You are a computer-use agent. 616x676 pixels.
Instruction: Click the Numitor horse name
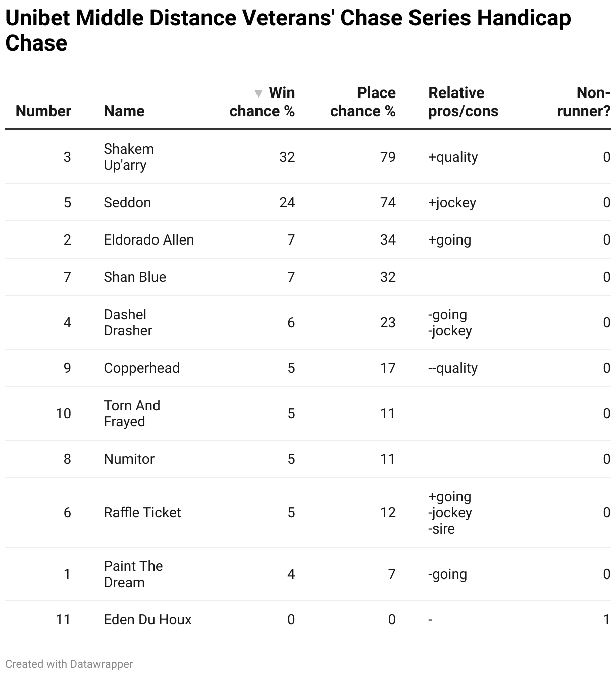click(129, 459)
